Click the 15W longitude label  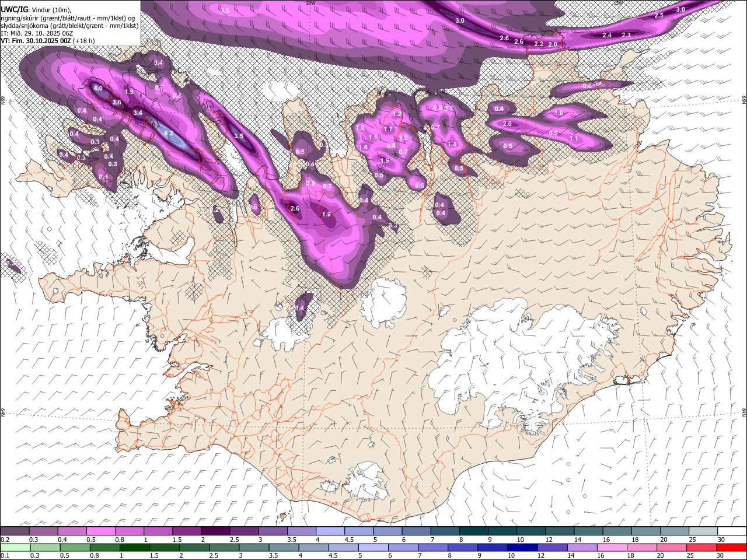point(619,3)
